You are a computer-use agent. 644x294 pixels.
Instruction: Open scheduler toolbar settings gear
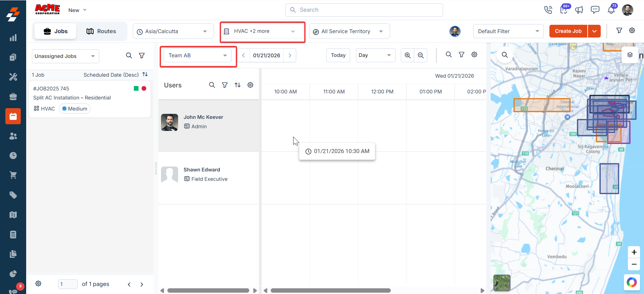[x=474, y=55]
